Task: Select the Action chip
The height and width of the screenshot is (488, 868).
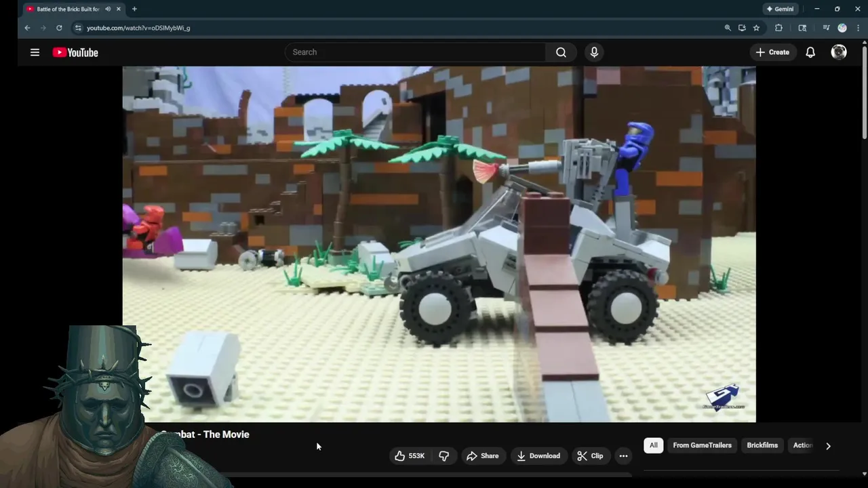Action: coord(802,445)
